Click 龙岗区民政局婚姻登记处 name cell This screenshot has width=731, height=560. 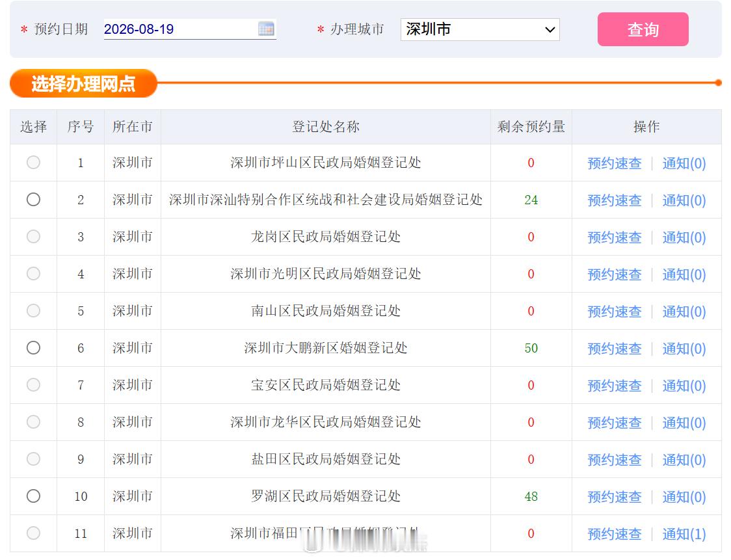pyautogui.click(x=325, y=236)
